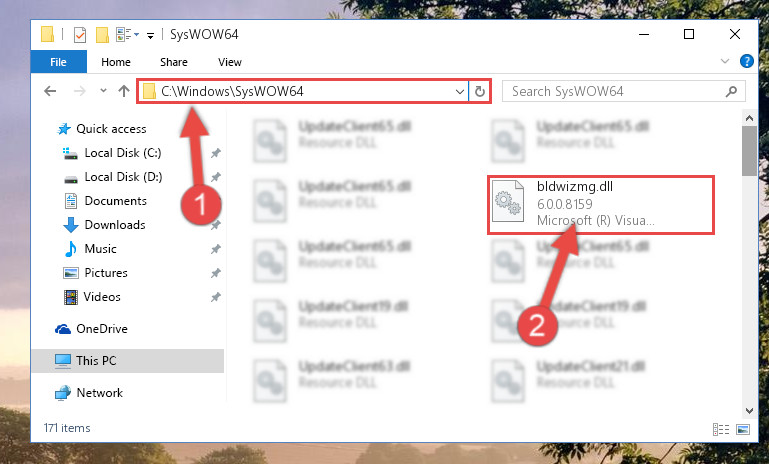Screen dimensions: 769x464
Task: Switch to large icons view
Action: point(743,430)
